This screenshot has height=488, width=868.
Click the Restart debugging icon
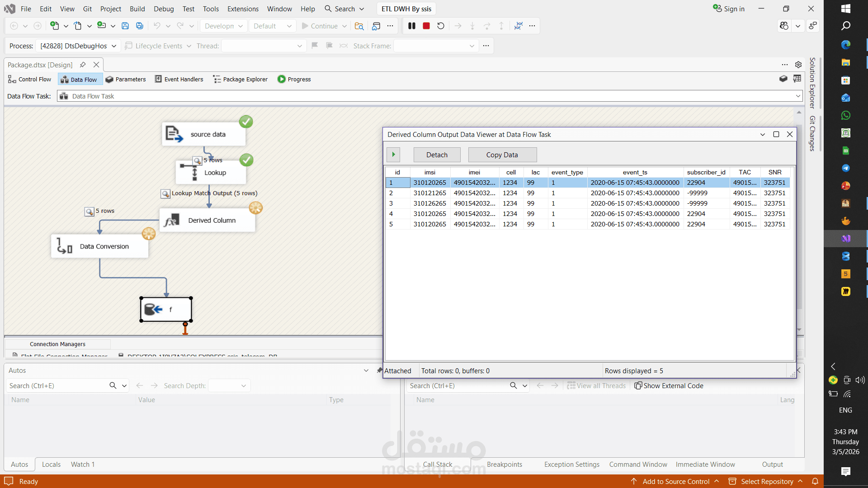441,26
